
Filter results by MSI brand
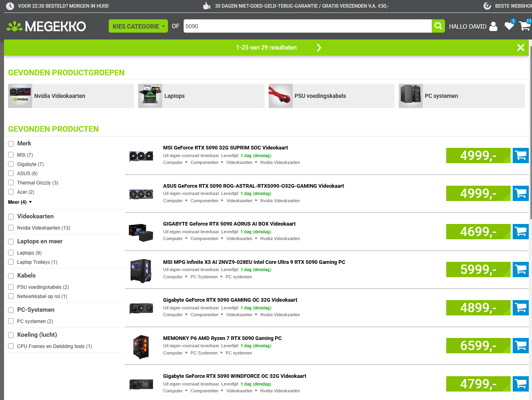click(x=11, y=155)
